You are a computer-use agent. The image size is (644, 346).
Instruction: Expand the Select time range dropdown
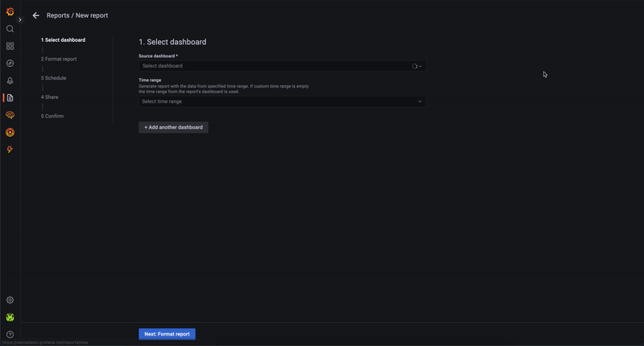[x=282, y=101]
